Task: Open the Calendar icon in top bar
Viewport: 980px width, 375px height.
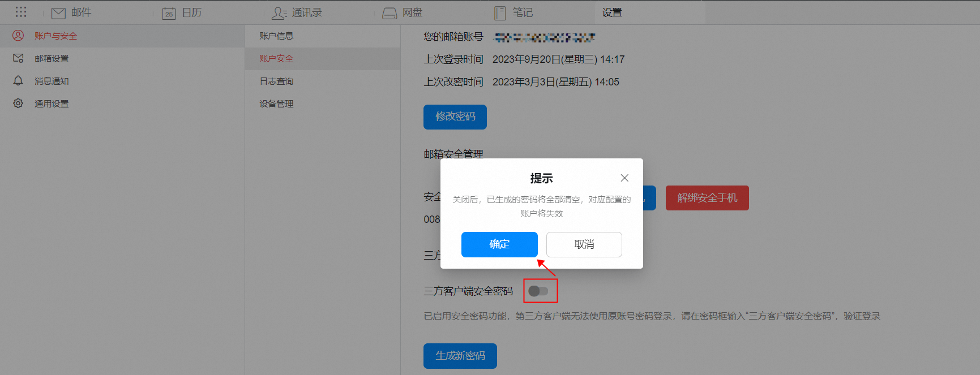Action: point(169,13)
